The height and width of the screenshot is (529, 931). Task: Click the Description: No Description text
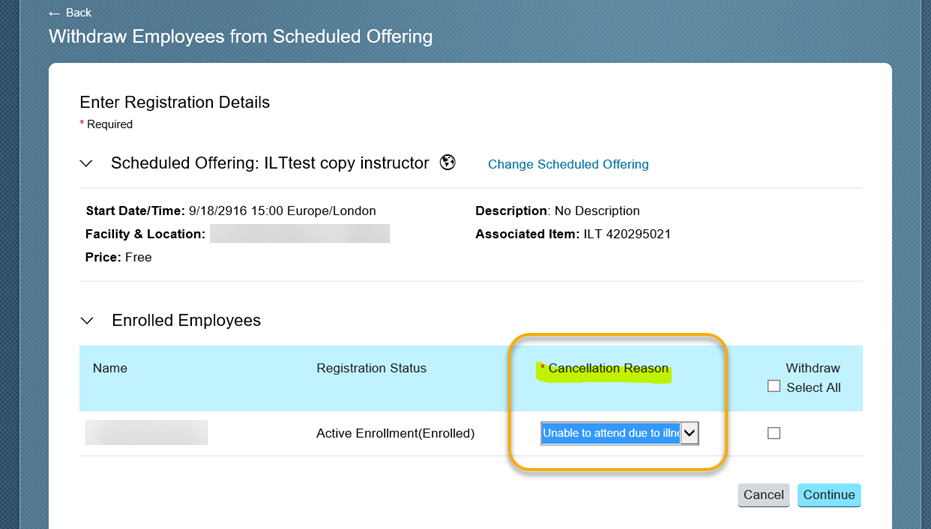coord(558,211)
